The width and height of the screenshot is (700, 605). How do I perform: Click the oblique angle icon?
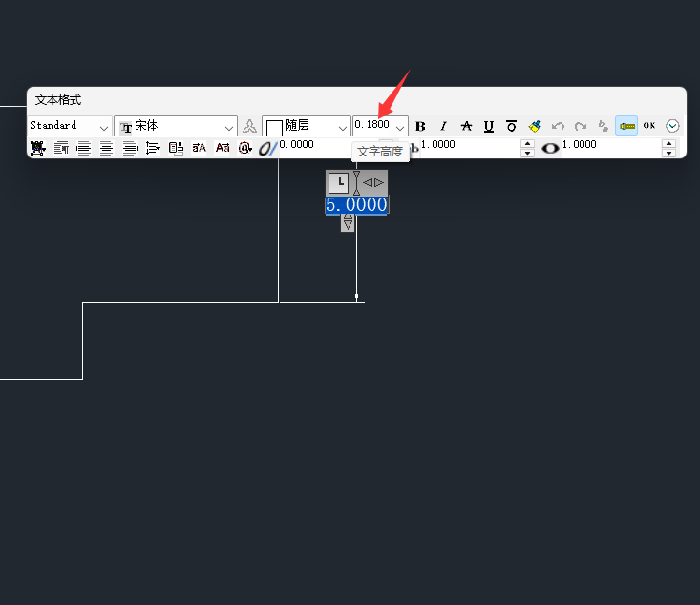(x=268, y=148)
